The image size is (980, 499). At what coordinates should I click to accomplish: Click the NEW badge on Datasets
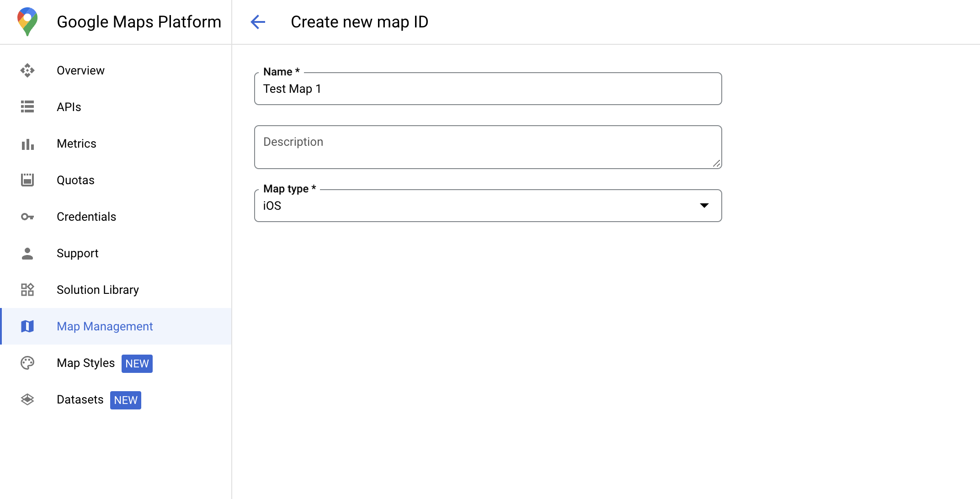125,400
